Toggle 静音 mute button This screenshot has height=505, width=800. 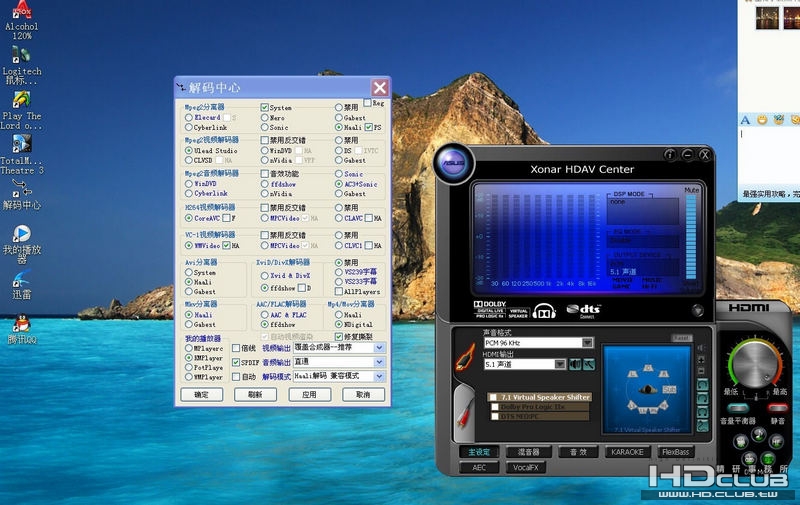pyautogui.click(x=777, y=408)
